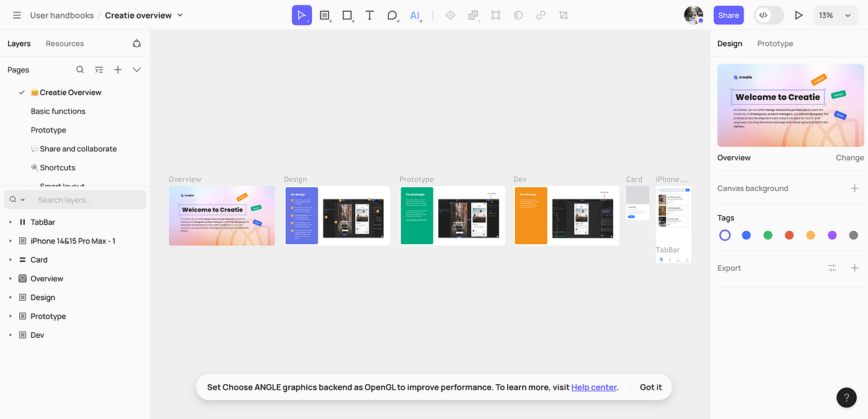Expand the Dev layer
Screen dimensions: 868x419
10,335
